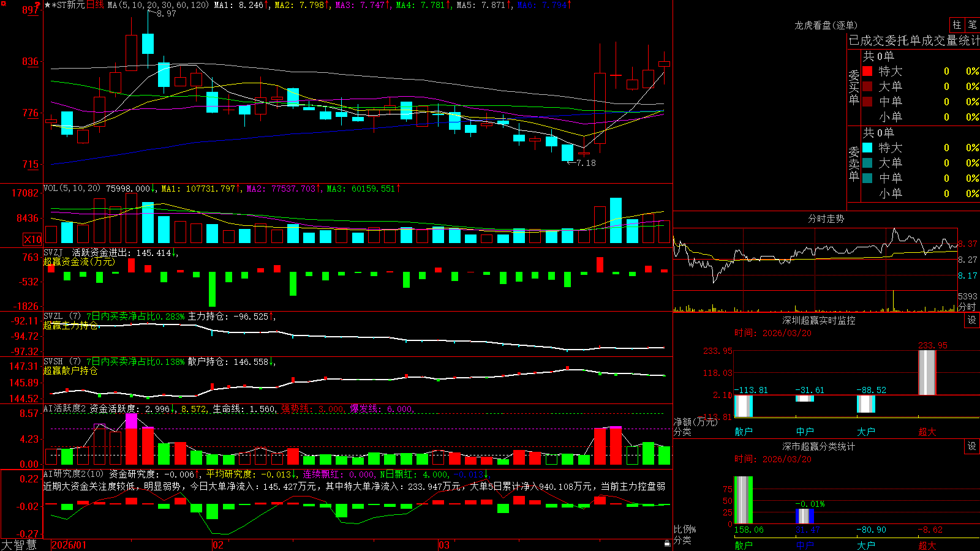Open 设 settings for 深市超赢分类统计
The height and width of the screenshot is (551, 980).
pos(972,446)
